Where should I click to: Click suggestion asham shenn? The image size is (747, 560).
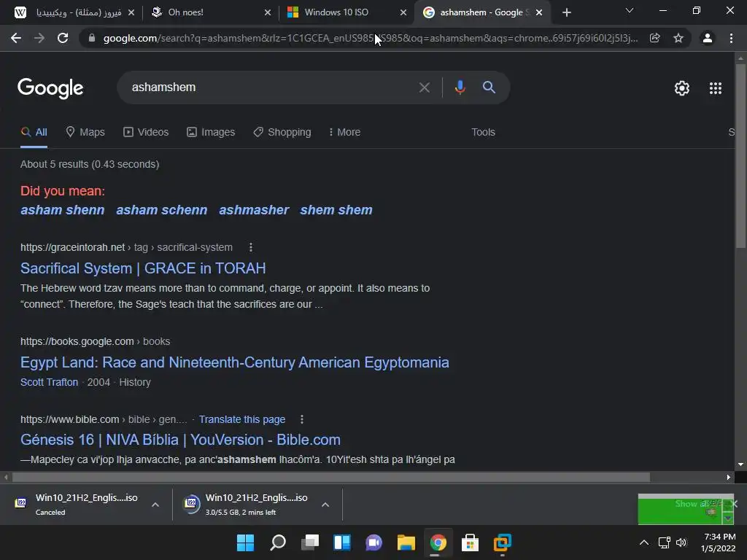point(63,210)
